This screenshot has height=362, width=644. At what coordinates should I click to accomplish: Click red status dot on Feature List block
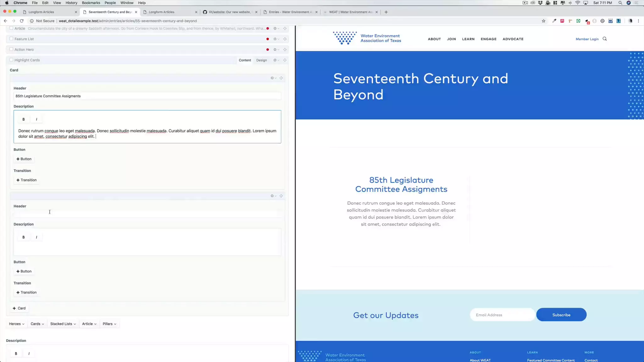click(268, 39)
